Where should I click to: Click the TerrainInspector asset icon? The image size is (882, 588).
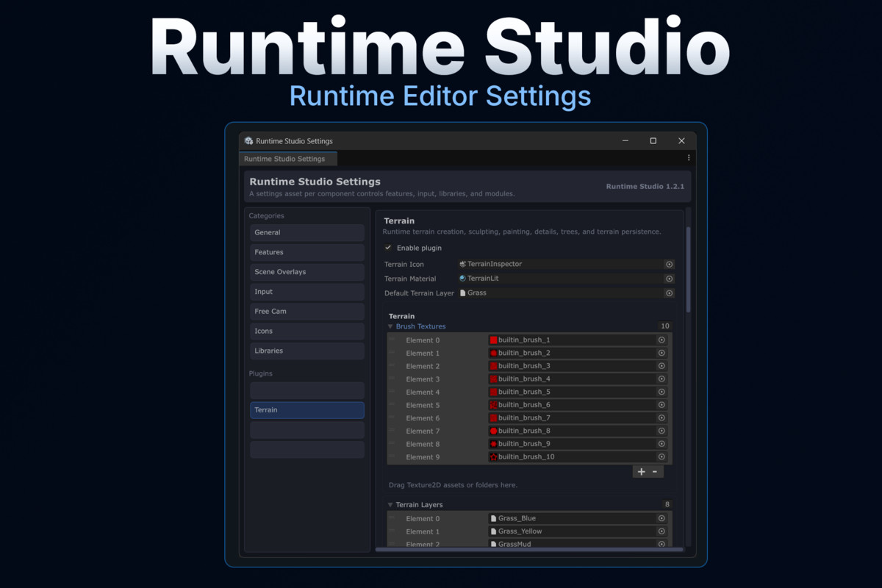click(463, 264)
